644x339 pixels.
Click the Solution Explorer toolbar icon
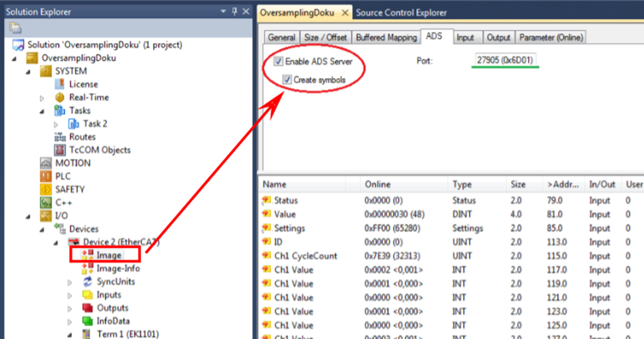[x=16, y=28]
